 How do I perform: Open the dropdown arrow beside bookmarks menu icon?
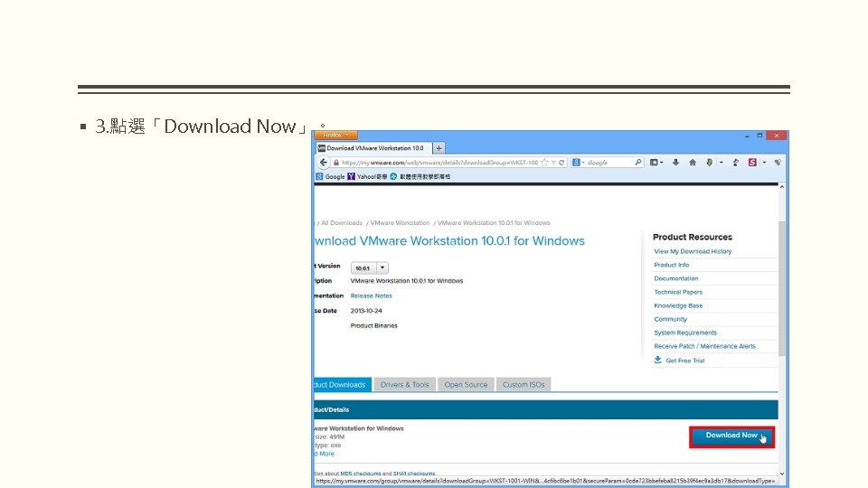[x=662, y=163]
